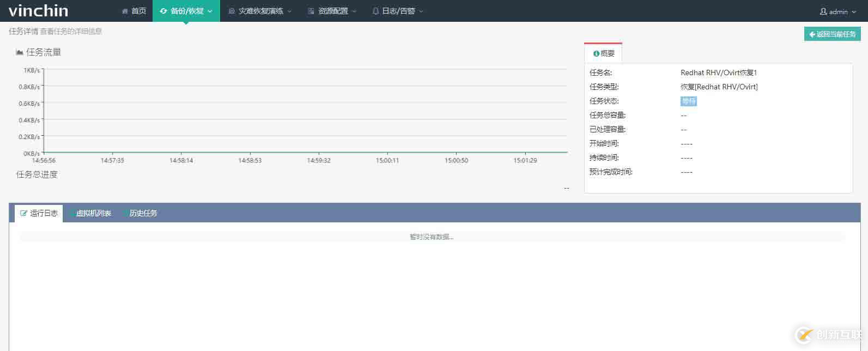This screenshot has width=868, height=351.
Task: Open the admin user menu
Action: [838, 11]
